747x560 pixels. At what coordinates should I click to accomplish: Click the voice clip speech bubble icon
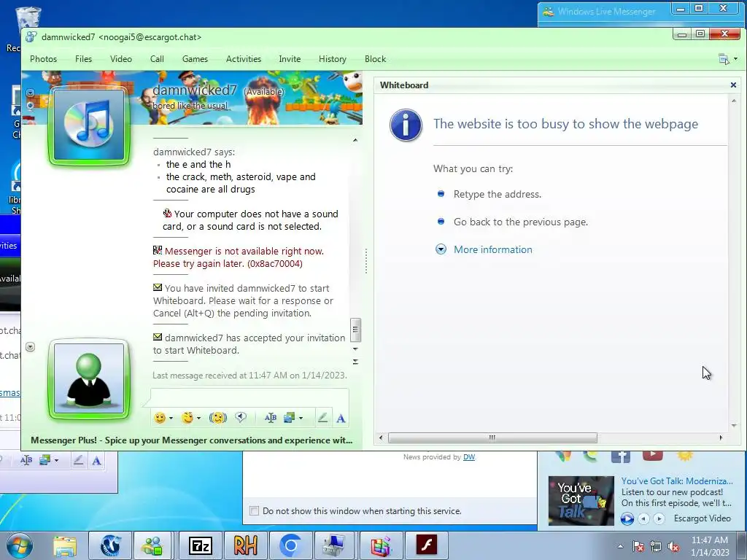(x=241, y=418)
